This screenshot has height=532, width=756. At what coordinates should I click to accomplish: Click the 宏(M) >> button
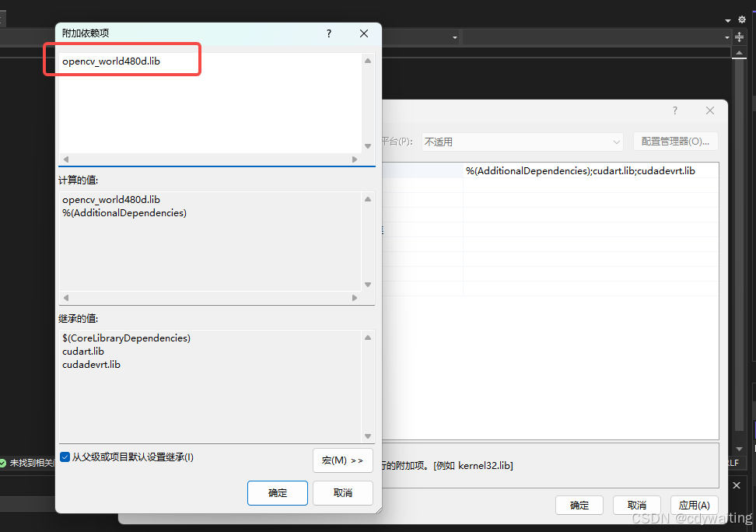click(x=342, y=460)
